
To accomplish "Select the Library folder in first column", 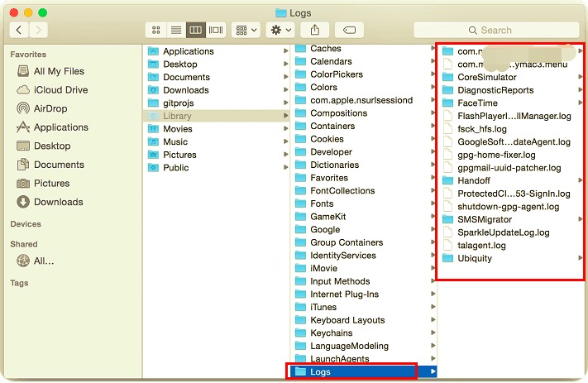I will 217,116.
